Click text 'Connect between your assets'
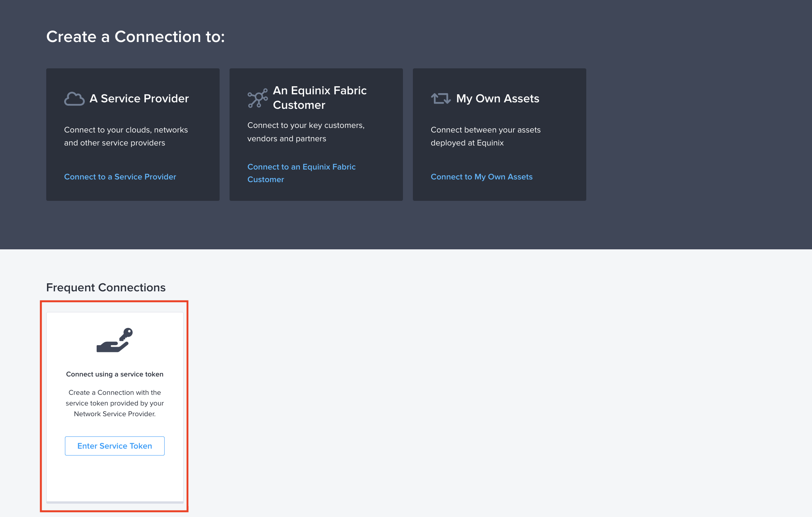The height and width of the screenshot is (517, 812). click(485, 130)
